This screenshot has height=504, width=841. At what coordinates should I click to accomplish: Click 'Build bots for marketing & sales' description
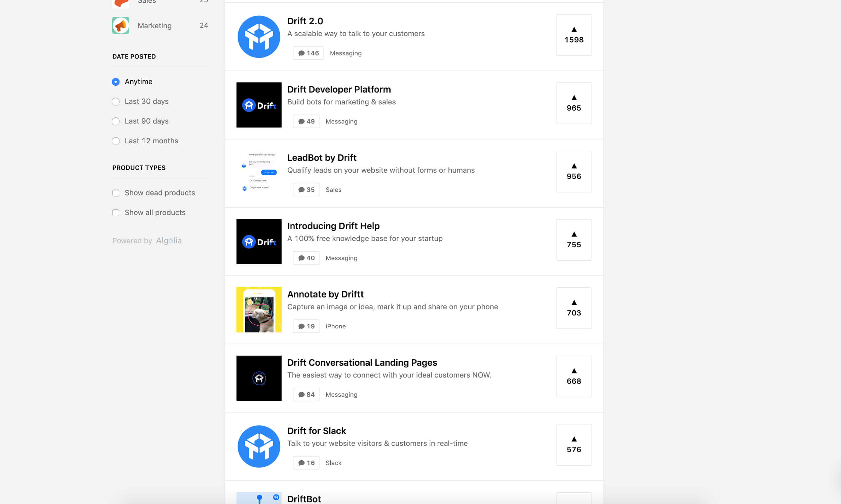(x=341, y=102)
